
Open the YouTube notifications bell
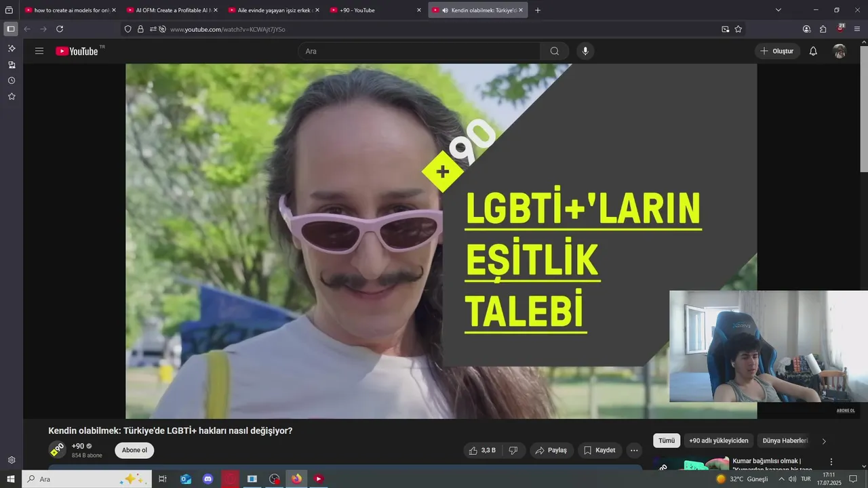pos(813,51)
